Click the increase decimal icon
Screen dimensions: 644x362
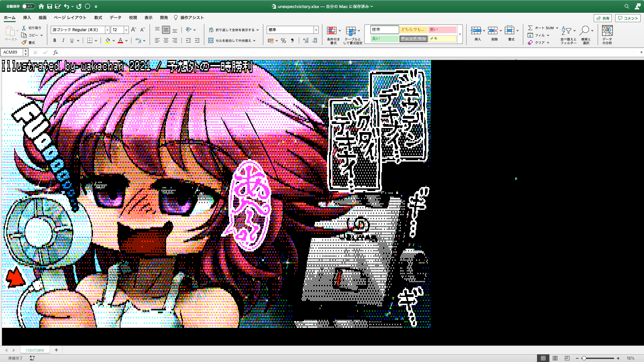click(x=306, y=41)
